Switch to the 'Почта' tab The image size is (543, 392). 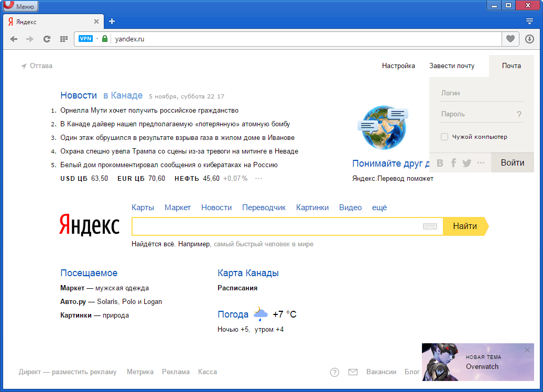click(511, 66)
